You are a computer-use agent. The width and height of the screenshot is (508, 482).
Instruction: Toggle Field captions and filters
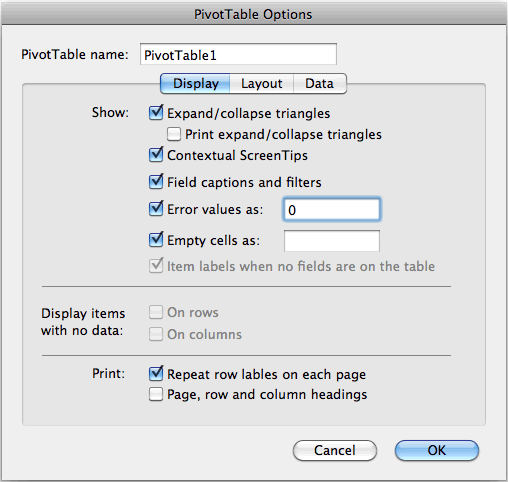(156, 182)
